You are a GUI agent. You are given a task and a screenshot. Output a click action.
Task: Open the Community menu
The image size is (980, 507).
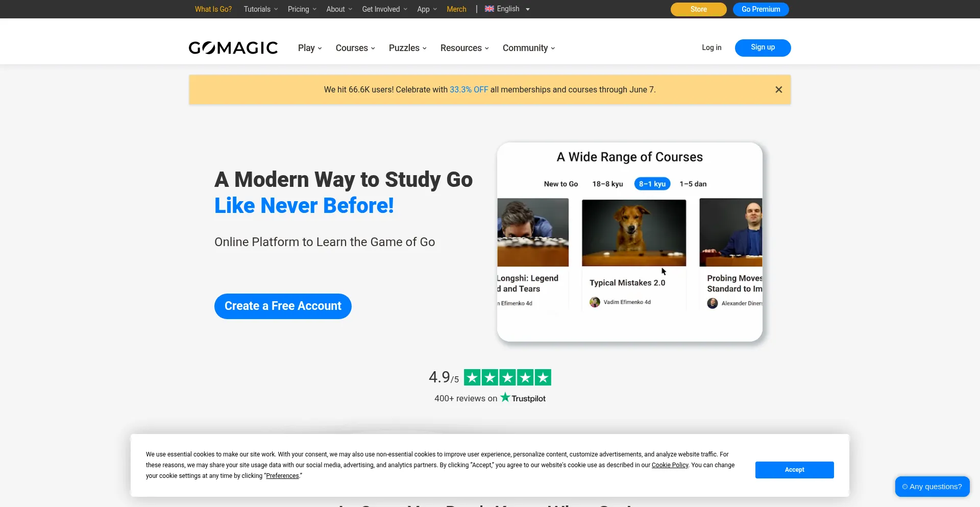529,48
